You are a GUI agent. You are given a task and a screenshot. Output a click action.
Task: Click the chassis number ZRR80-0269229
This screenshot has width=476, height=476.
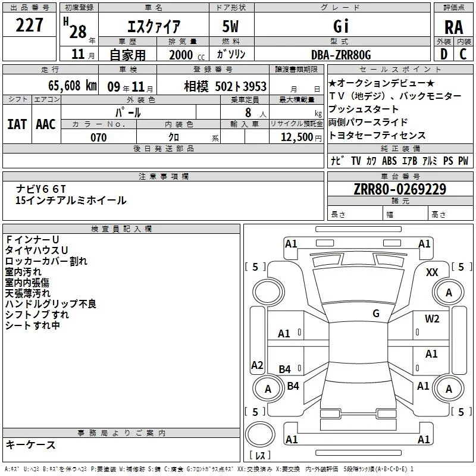point(400,189)
